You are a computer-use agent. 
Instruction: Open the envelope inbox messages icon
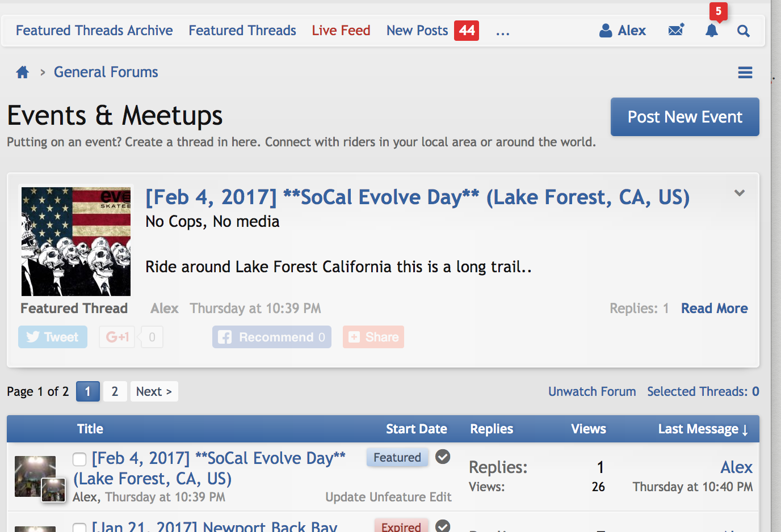click(x=676, y=30)
